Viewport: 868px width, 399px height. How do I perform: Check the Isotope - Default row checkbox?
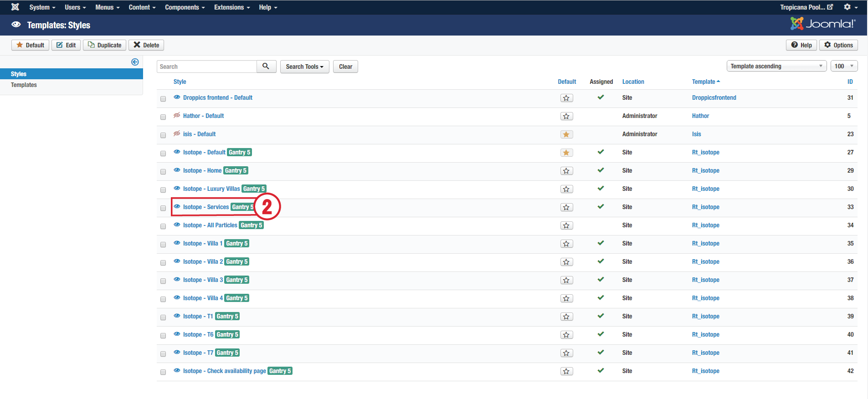coord(163,153)
